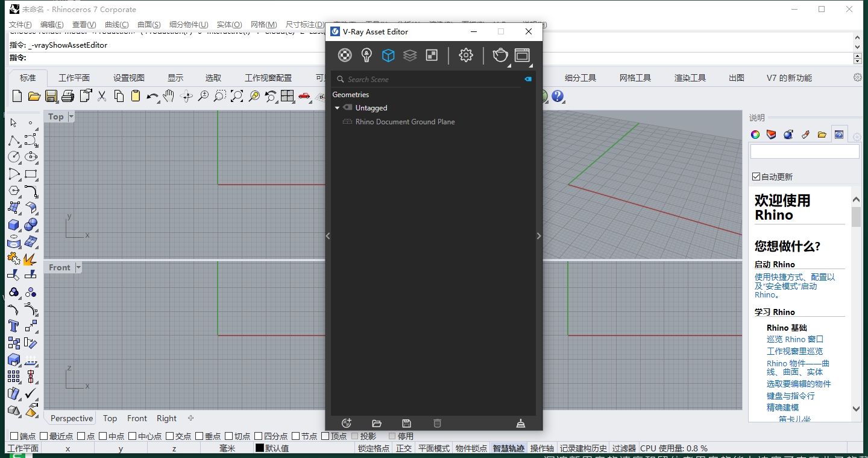Add a viewport tab with plus icon
868x458 pixels.
click(191, 418)
